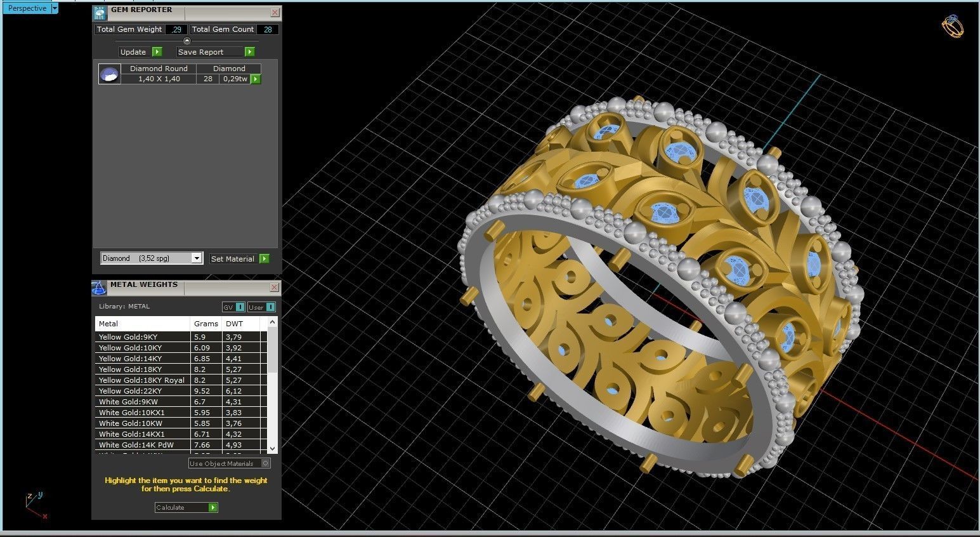Click the Calculate button

[181, 507]
